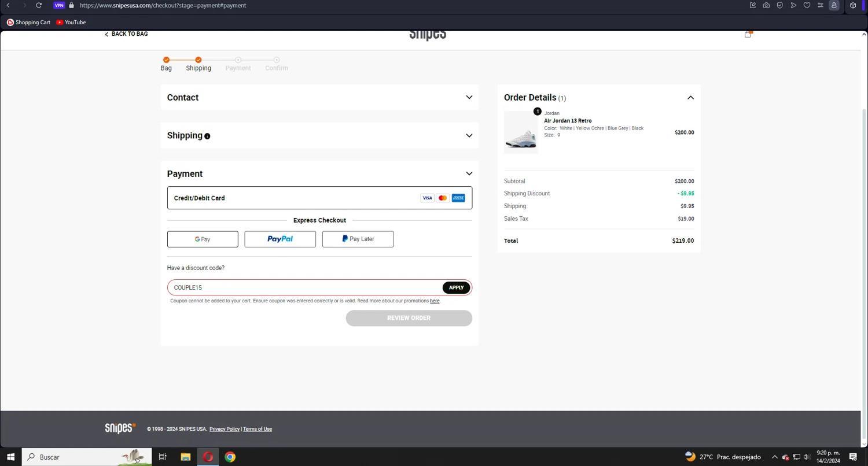The image size is (868, 466).
Task: Open the YouTube bookmark
Action: coord(71,22)
